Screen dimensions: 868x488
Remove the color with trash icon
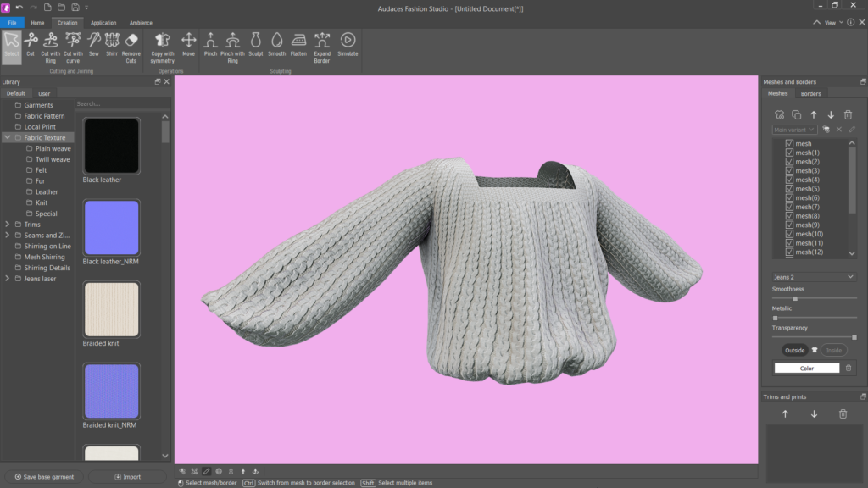click(x=849, y=368)
